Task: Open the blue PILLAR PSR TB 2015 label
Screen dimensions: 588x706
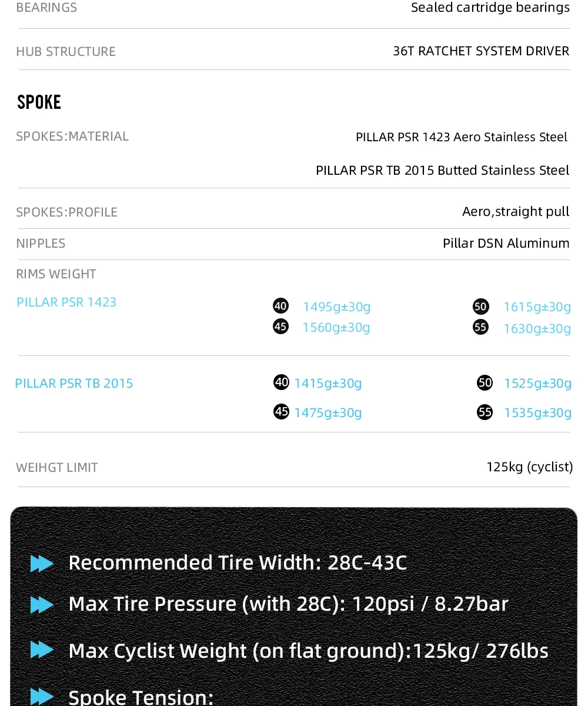Action: click(74, 384)
